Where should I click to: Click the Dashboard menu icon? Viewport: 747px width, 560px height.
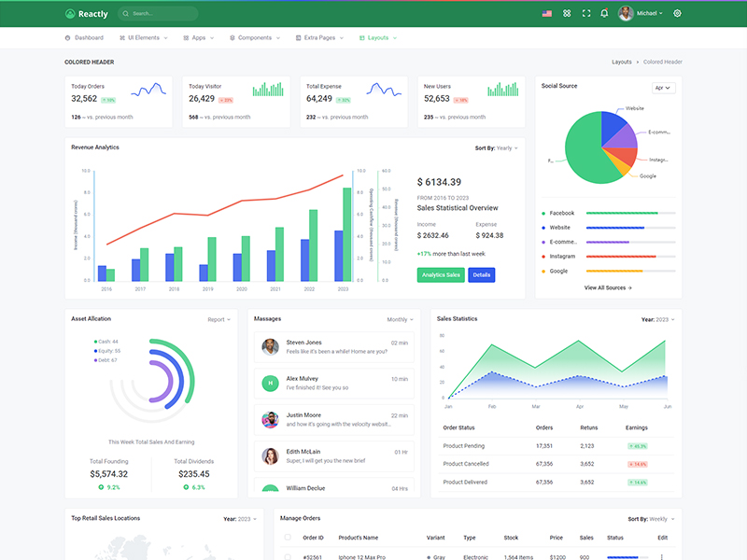coord(67,37)
